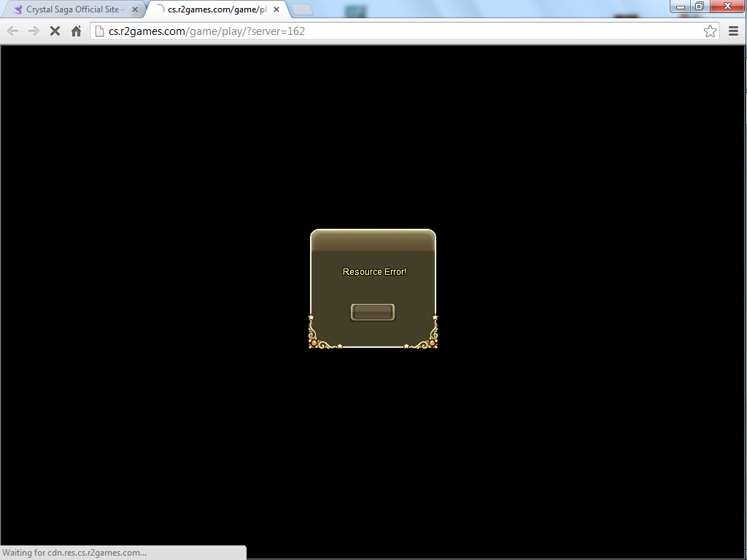This screenshot has width=747, height=560.
Task: Minimize the Chrome browser window
Action: point(680,7)
